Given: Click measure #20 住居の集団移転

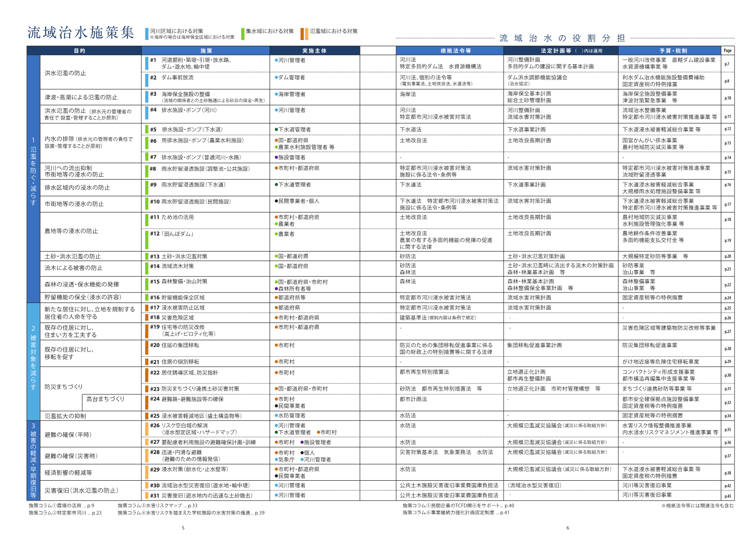Looking at the screenshot, I should (175, 345).
